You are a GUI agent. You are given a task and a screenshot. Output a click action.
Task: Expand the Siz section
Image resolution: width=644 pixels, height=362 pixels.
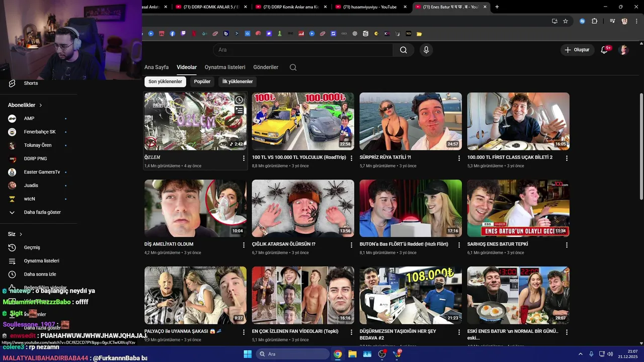[x=15, y=234]
